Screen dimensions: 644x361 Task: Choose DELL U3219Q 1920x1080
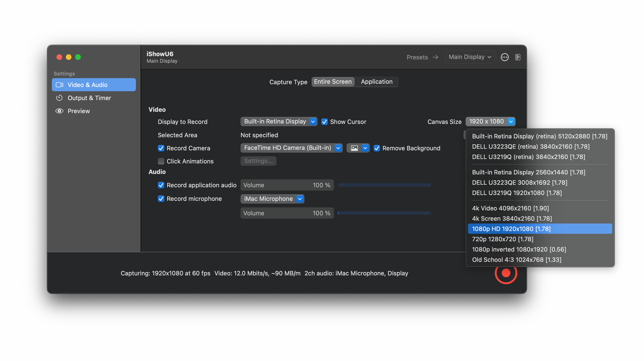click(540, 193)
